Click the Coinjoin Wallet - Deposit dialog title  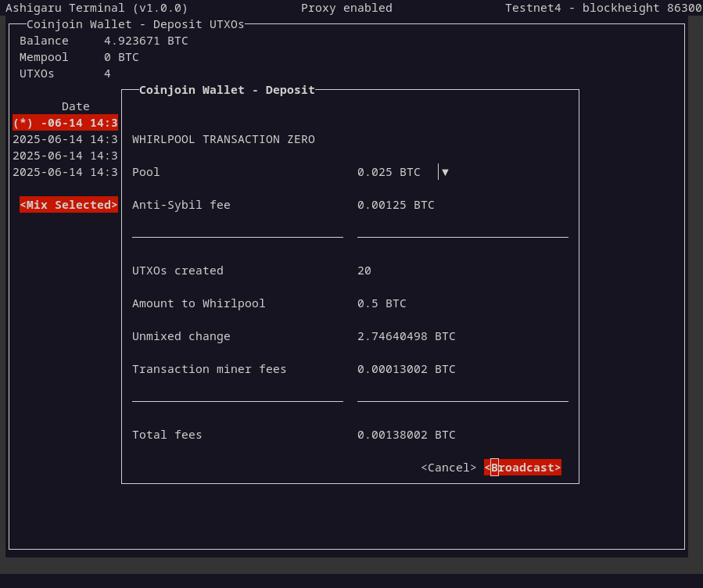click(227, 90)
